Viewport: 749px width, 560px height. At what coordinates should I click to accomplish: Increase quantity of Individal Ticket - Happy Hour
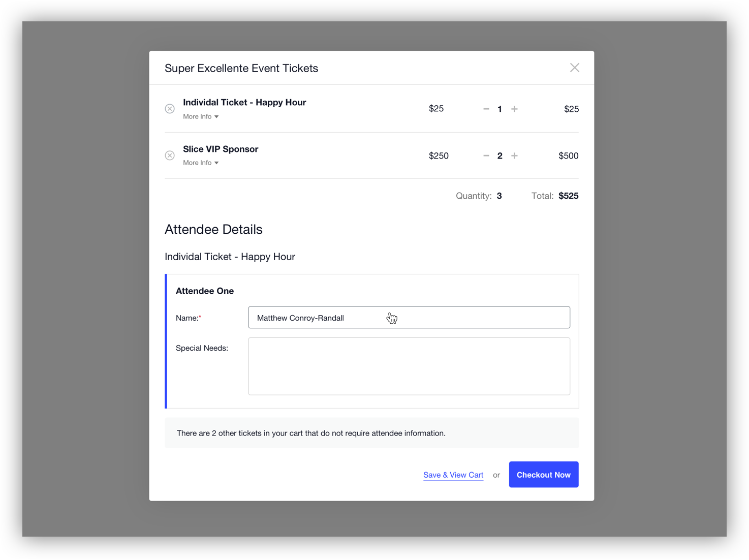point(514,109)
